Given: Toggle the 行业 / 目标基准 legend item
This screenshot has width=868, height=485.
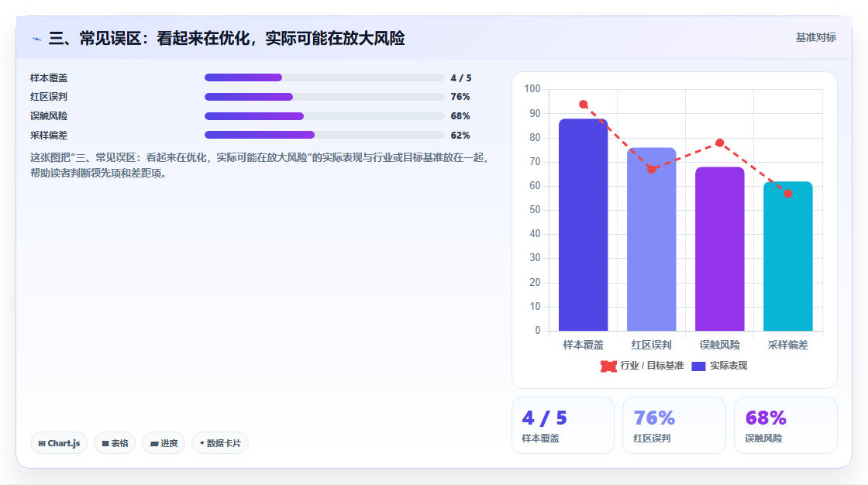Looking at the screenshot, I should click(x=642, y=366).
